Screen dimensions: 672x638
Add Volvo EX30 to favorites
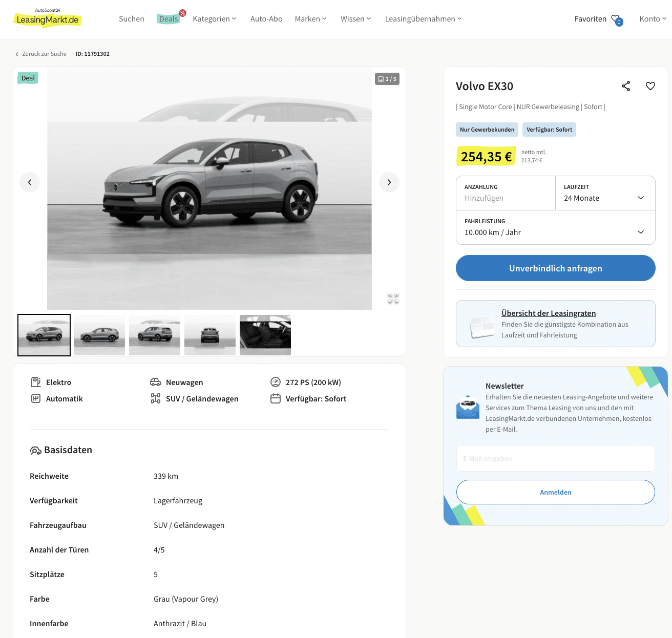(650, 86)
